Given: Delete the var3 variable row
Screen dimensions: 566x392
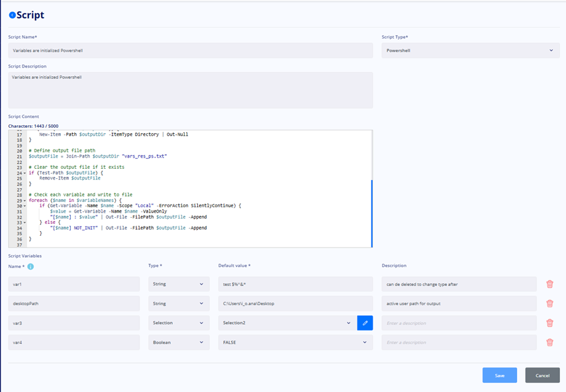Looking at the screenshot, I should [549, 323].
